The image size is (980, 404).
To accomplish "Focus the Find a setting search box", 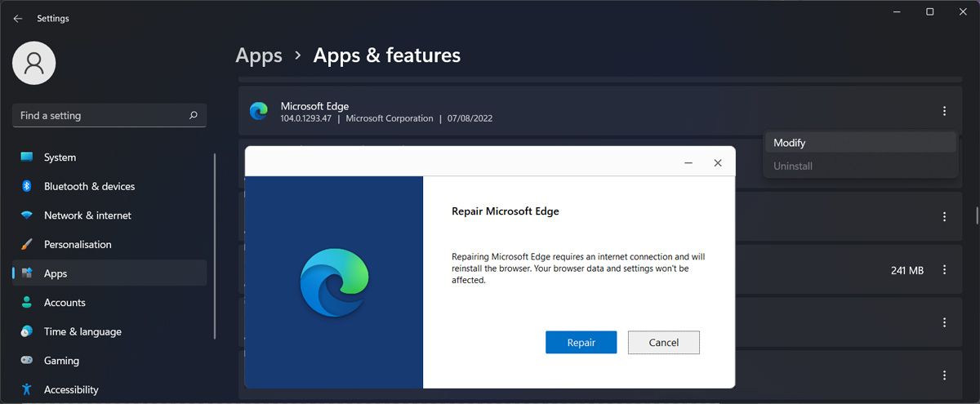I will coord(109,116).
